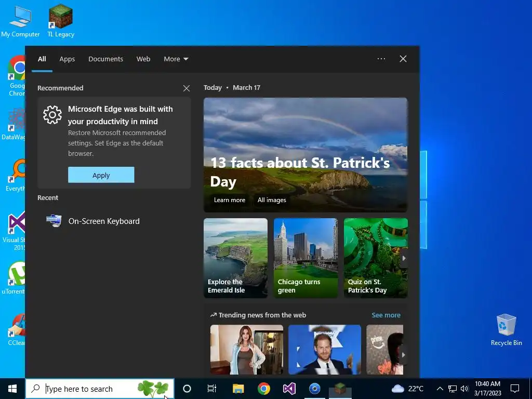Click Learn more on featured image
This screenshot has width=532, height=399.
coord(229,200)
